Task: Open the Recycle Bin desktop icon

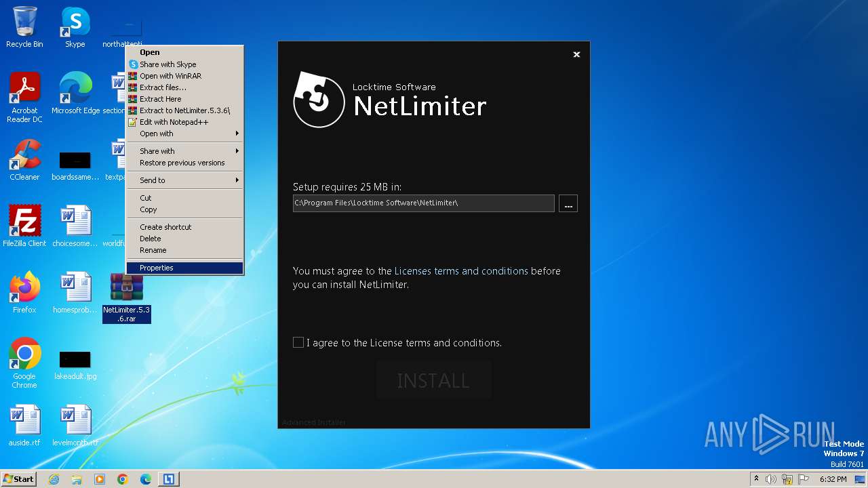Action: pos(24,27)
